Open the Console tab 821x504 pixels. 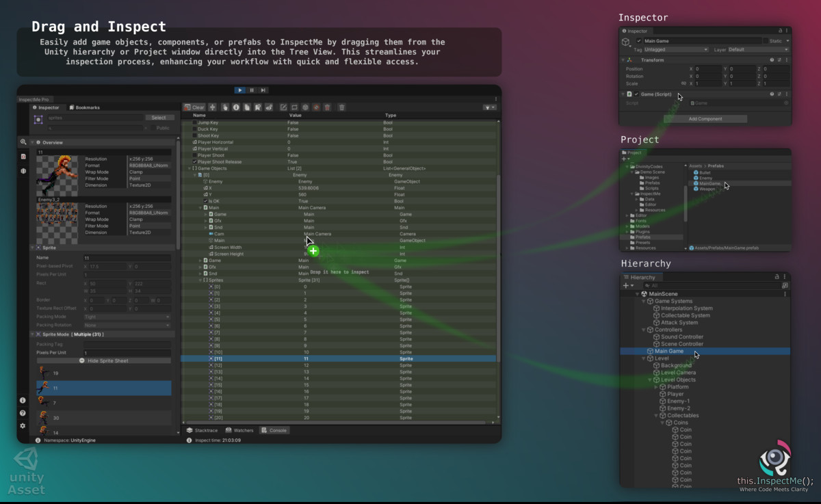coord(275,430)
